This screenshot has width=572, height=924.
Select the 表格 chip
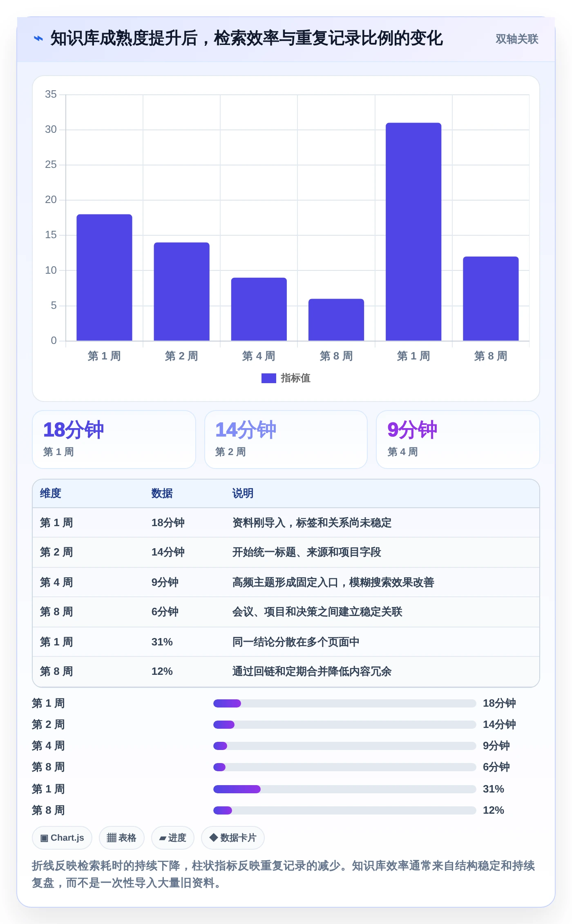(x=121, y=838)
